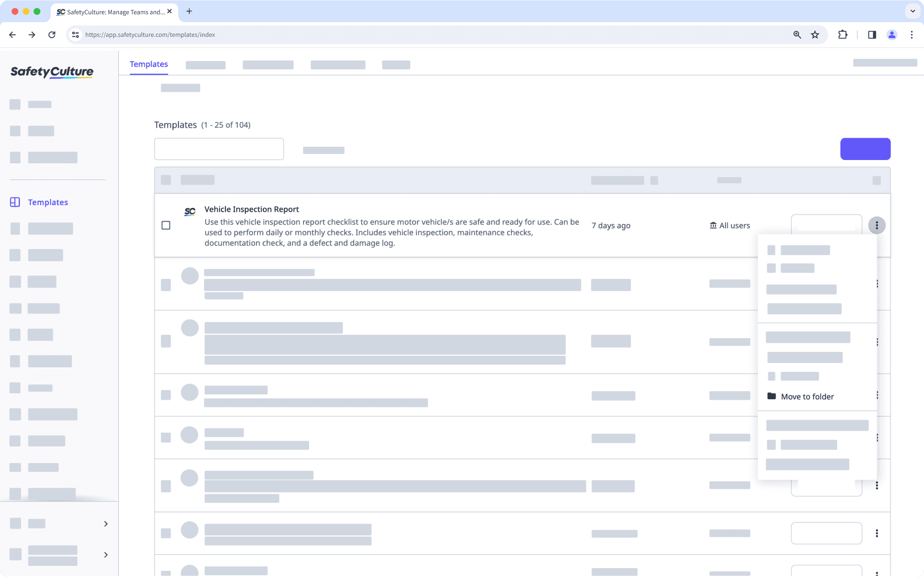The height and width of the screenshot is (578, 924).
Task: Click the SC logo thumbnail on Vehicle Inspection Report
Action: click(189, 211)
